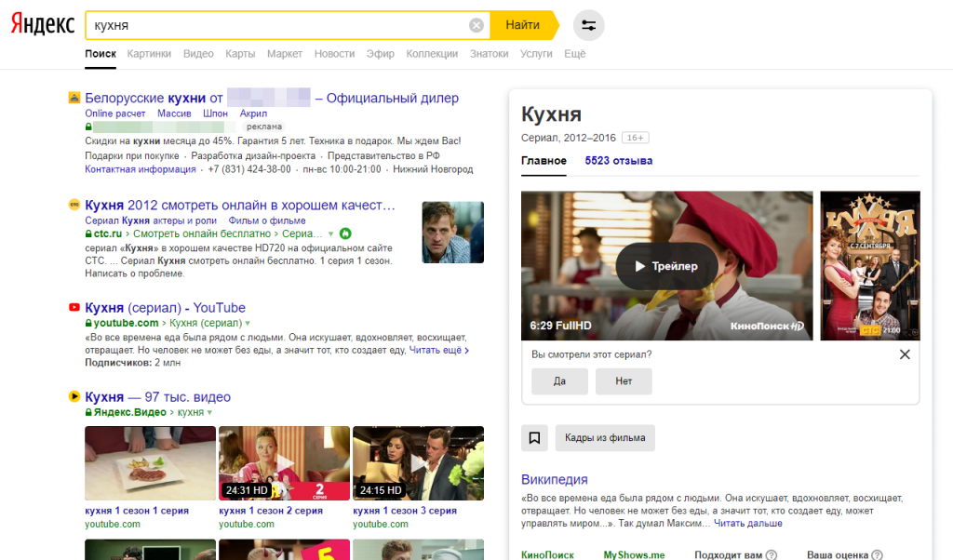Open the Новости tab

(x=334, y=53)
